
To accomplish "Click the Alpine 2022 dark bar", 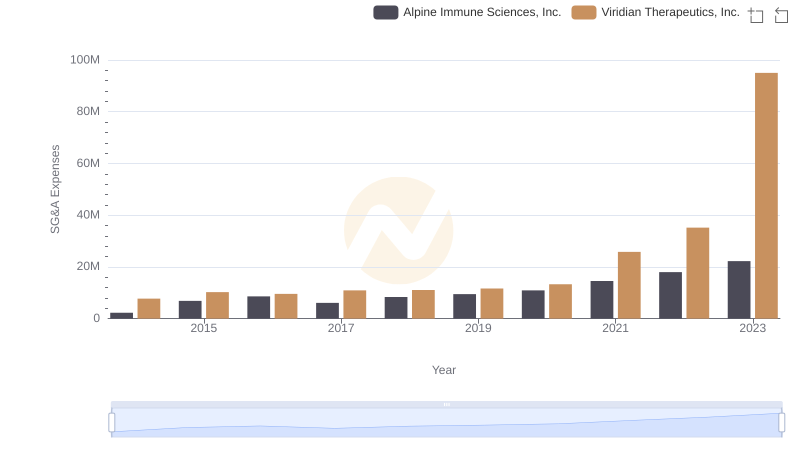I will [670, 295].
